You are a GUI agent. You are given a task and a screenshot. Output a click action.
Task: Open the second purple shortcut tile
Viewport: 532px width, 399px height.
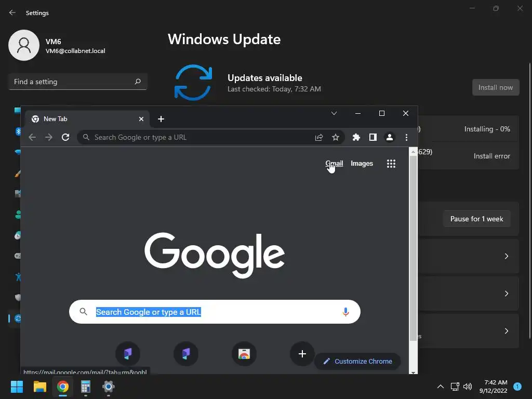[186, 354]
